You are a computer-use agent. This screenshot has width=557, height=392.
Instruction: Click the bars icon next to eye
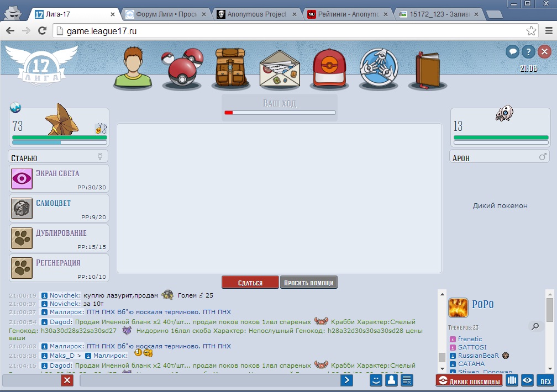(x=512, y=380)
